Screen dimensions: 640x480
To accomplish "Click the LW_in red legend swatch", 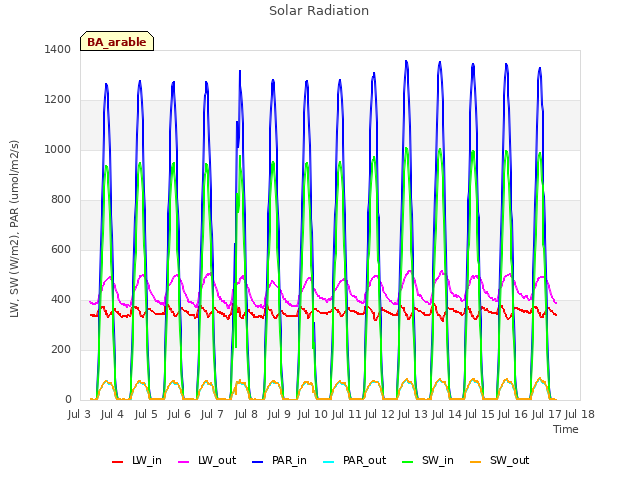I will point(118,462).
